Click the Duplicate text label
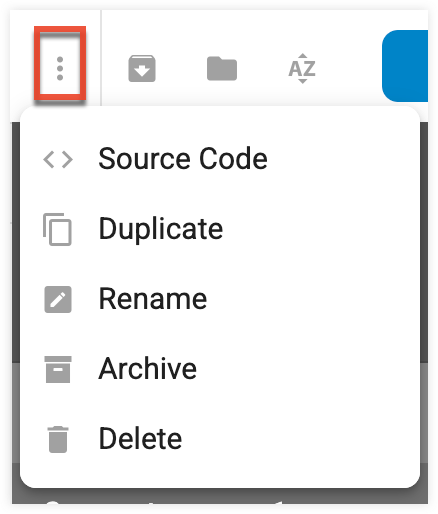438x514 pixels. [161, 229]
